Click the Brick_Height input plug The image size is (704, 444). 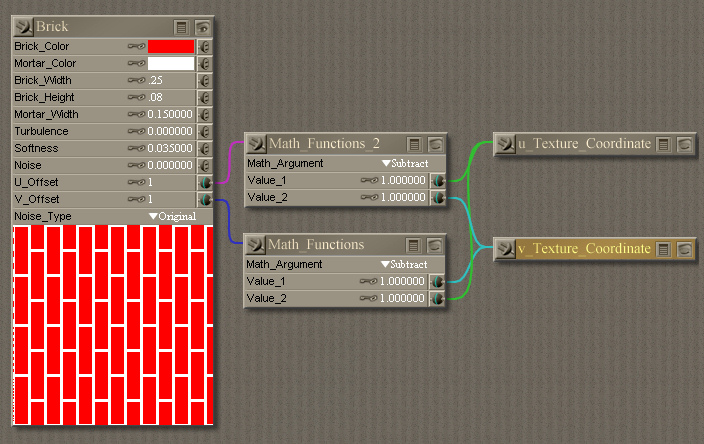[x=204, y=98]
